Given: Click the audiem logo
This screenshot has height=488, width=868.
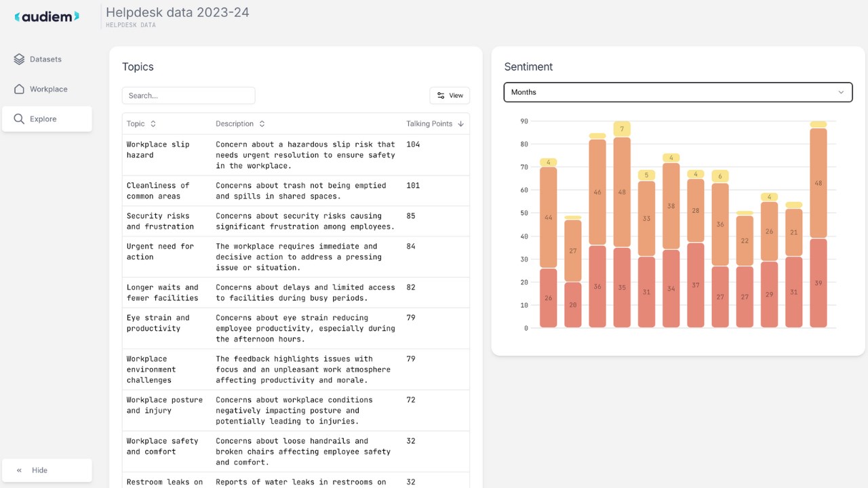Looking at the screenshot, I should coord(47,16).
